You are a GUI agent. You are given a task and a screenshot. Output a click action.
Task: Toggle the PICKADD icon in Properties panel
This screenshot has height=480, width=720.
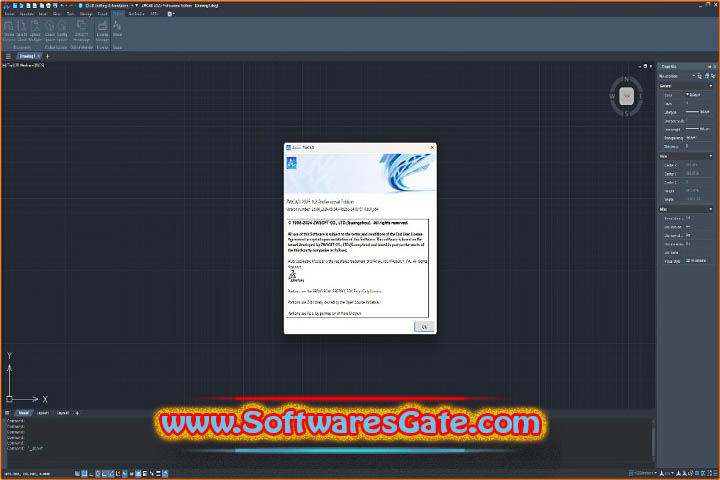(713, 76)
